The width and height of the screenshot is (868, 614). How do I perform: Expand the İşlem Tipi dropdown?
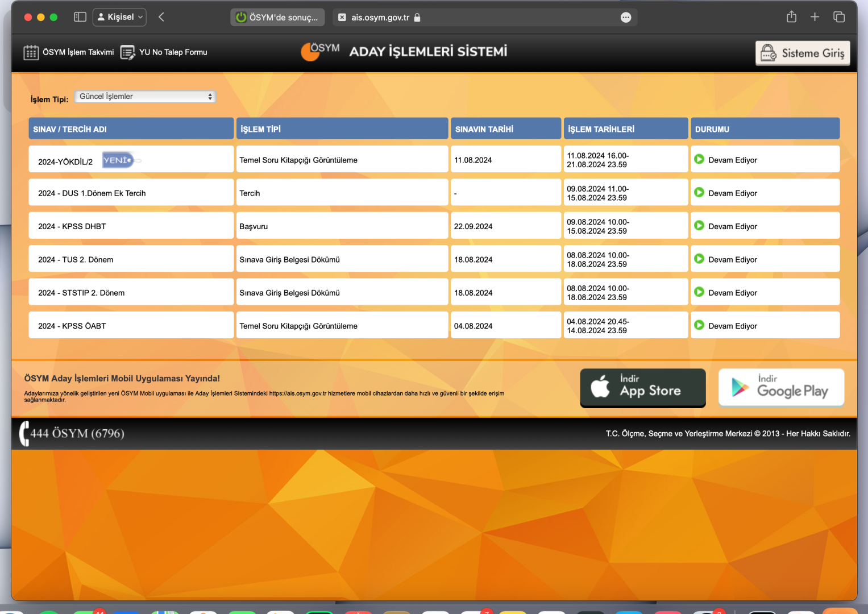pos(145,97)
